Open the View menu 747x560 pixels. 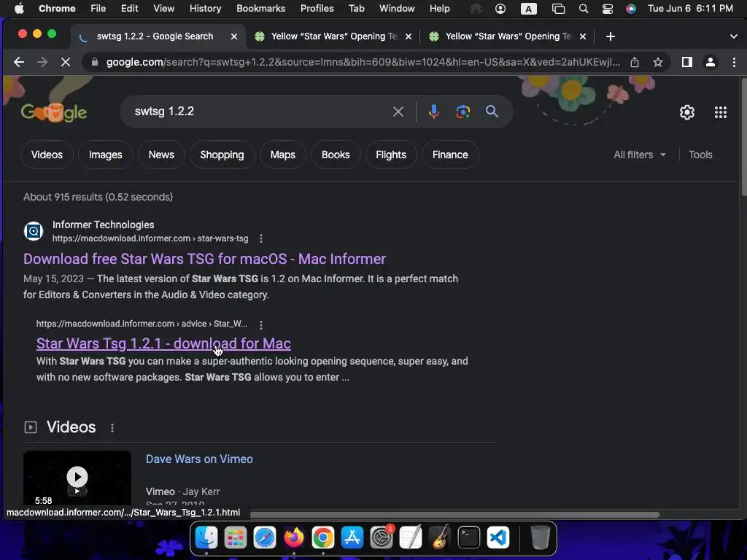click(163, 8)
